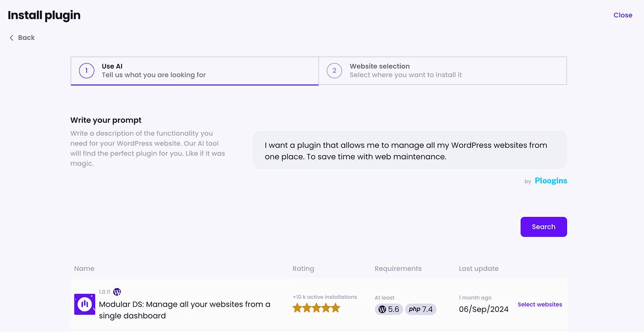Open Select websites for Modular DS
This screenshot has height=332, width=644.
pyautogui.click(x=540, y=304)
